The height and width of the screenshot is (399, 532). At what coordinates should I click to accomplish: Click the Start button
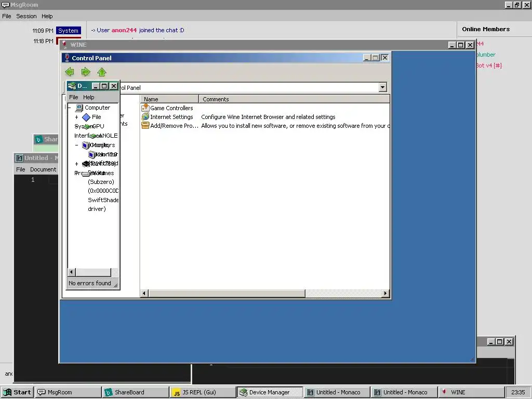[17, 392]
